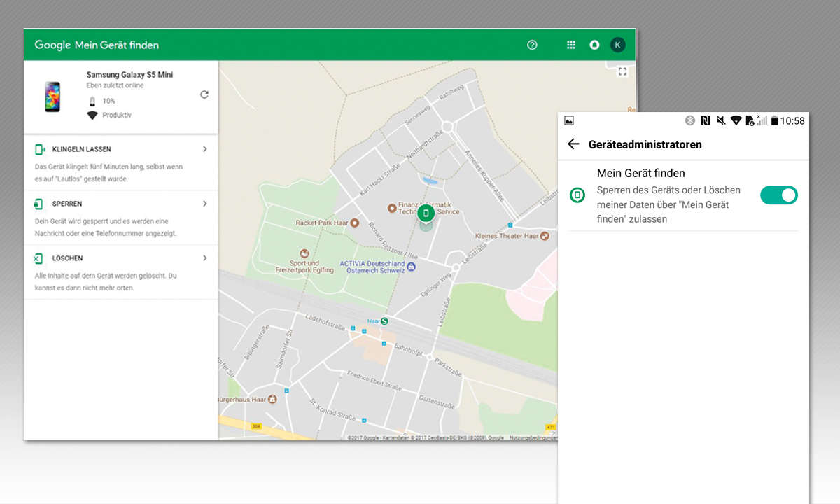Click ACTIVIA Deutschland map pin
Viewport: 840px width, 504px height.
(x=412, y=267)
